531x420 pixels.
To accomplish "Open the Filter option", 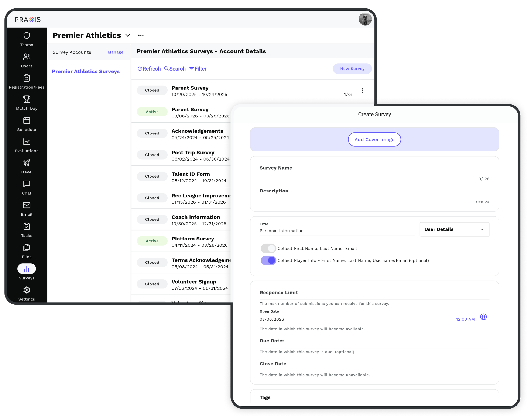I will [198, 69].
